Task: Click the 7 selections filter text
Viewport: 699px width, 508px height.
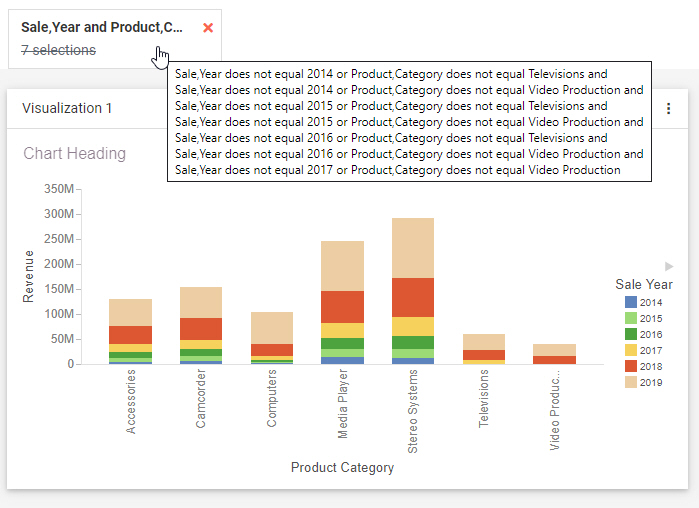Action: 58,50
